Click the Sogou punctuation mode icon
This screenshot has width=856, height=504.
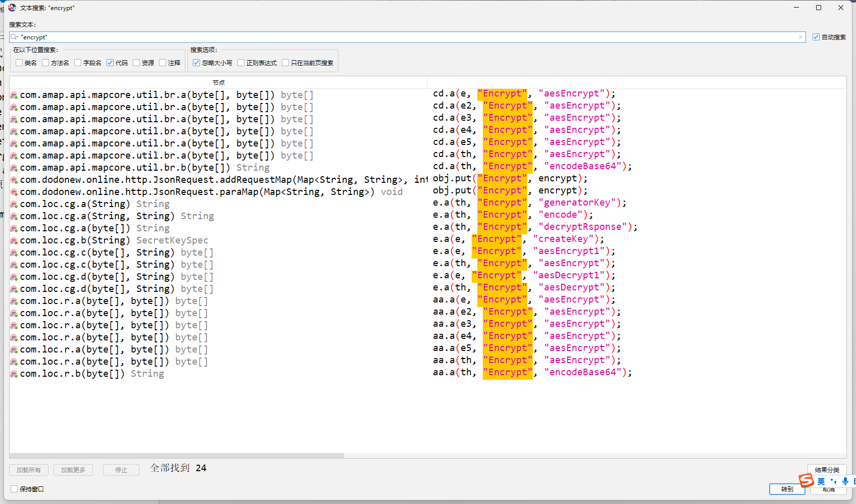click(833, 481)
